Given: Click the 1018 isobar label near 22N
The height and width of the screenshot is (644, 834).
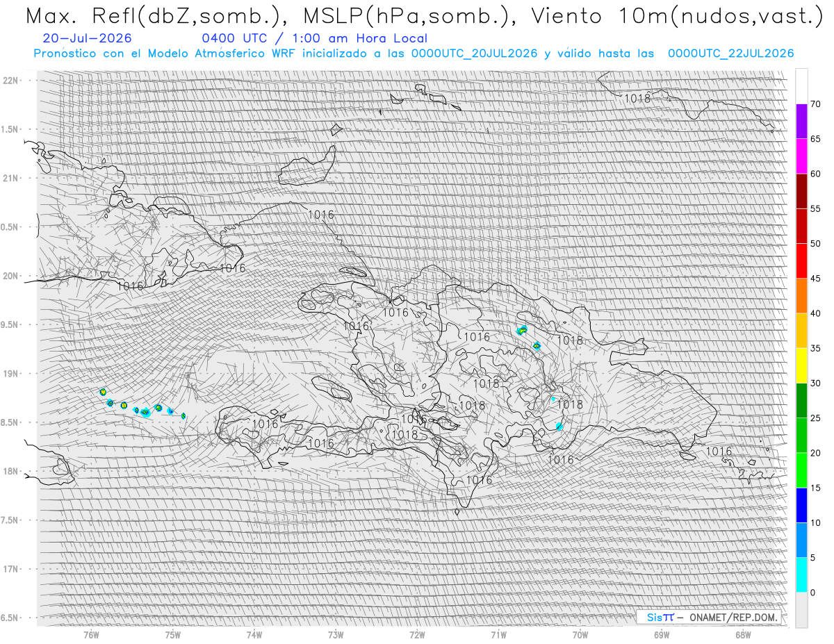Looking at the screenshot, I should click(x=637, y=99).
